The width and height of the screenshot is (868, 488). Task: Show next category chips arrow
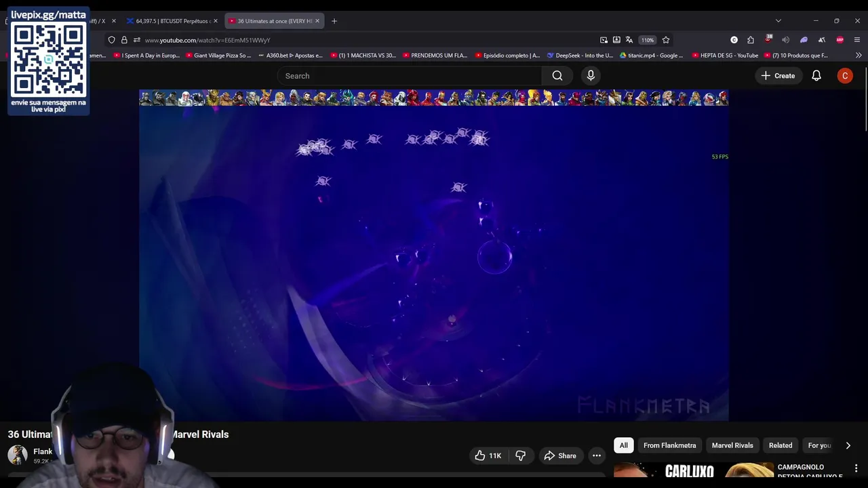(x=848, y=445)
